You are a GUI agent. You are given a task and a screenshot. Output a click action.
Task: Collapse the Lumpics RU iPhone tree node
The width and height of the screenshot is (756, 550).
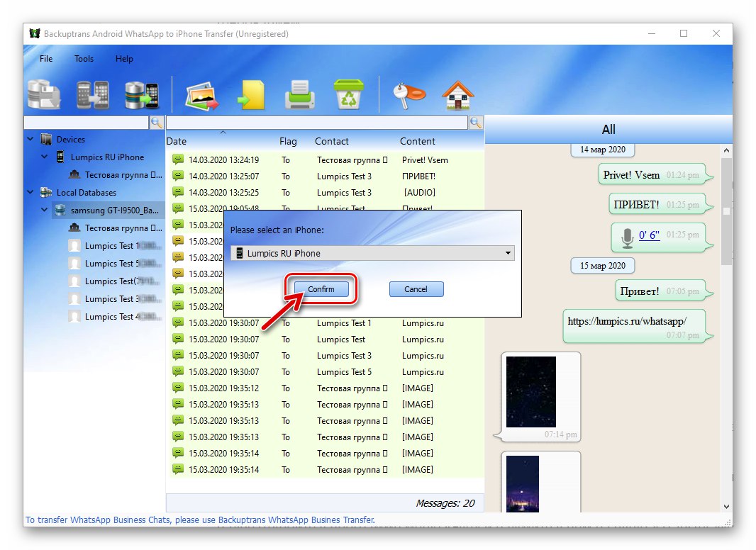pos(45,157)
